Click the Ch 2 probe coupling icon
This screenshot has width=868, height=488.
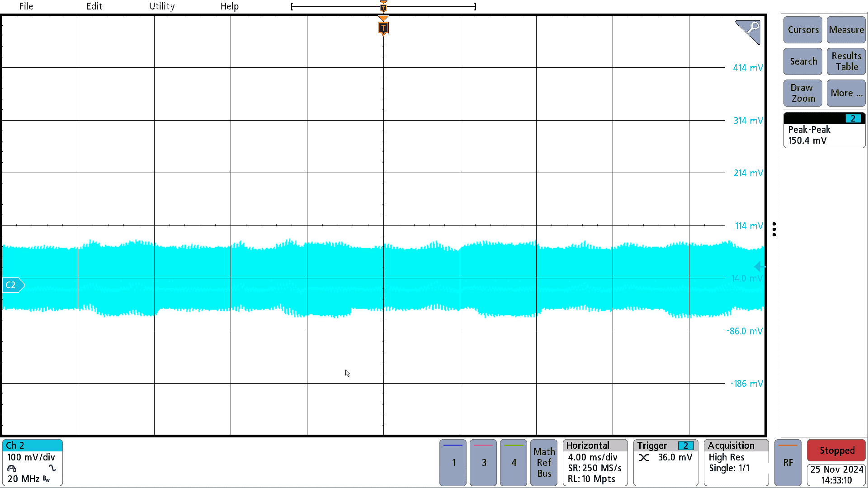pos(12,469)
